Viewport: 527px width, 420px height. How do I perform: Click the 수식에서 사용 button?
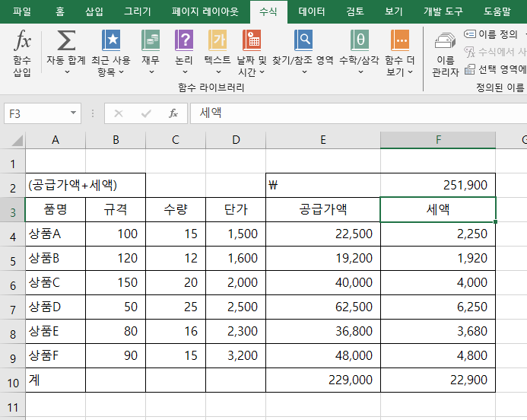coord(495,52)
